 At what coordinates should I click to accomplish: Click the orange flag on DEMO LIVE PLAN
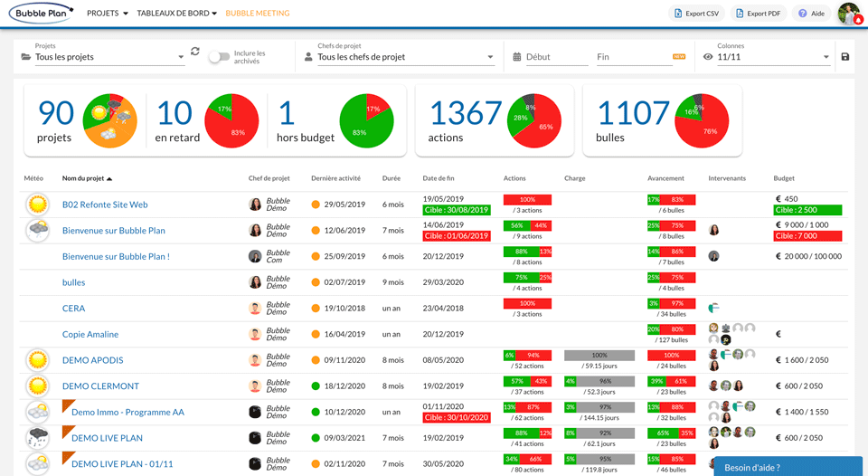68,433
